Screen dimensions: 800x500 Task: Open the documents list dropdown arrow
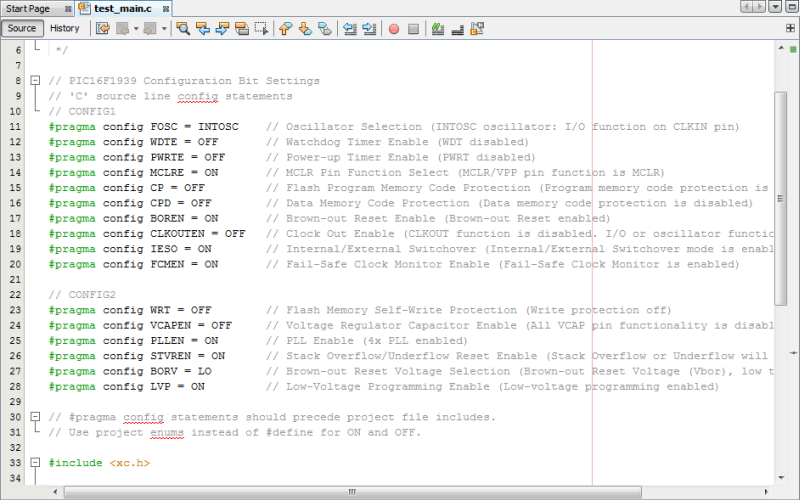coord(776,7)
